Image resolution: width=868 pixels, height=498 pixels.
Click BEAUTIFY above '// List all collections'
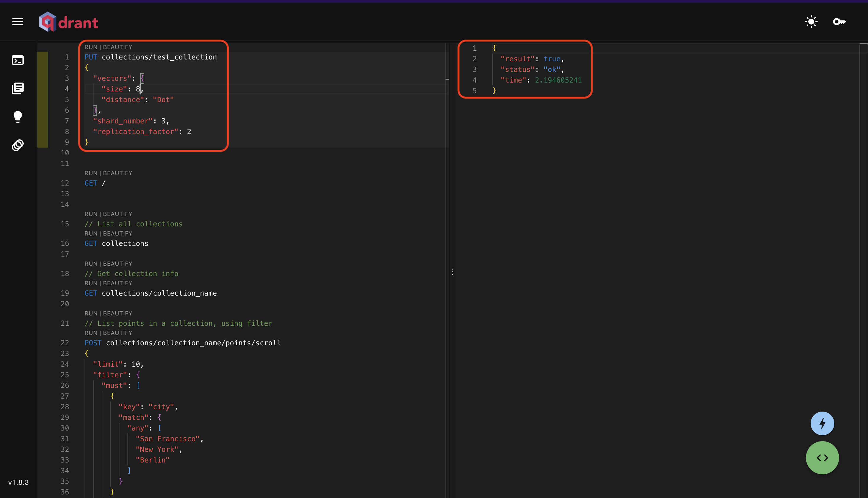[118, 214]
